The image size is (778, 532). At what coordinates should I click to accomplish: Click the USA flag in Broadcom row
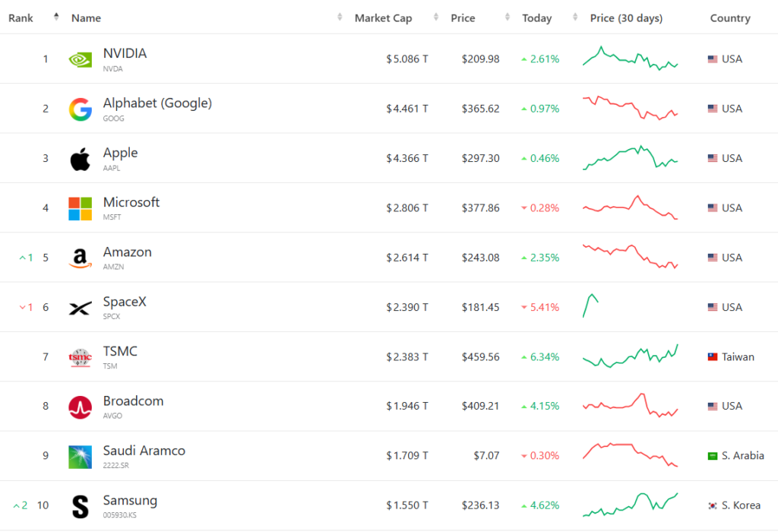point(713,406)
